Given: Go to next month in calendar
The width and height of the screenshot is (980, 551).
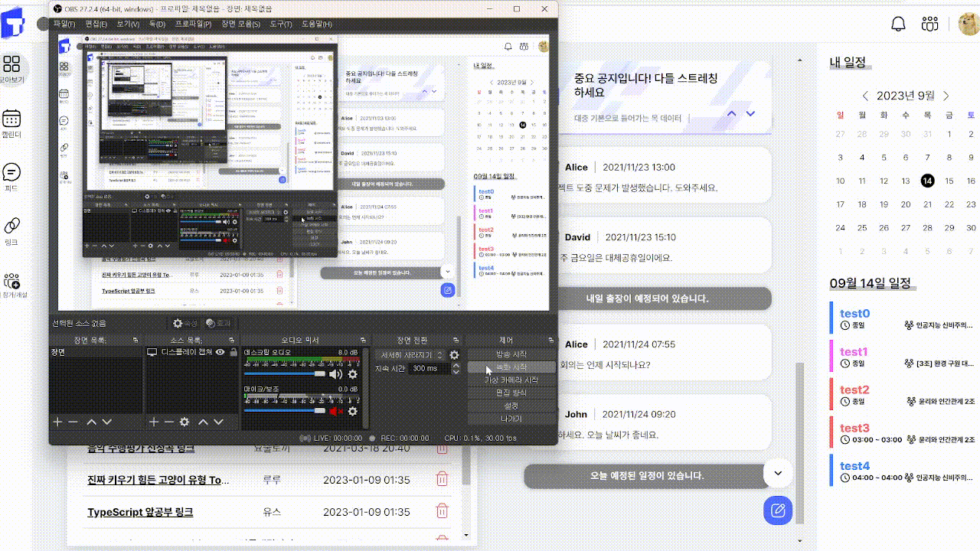Looking at the screenshot, I should coord(946,96).
